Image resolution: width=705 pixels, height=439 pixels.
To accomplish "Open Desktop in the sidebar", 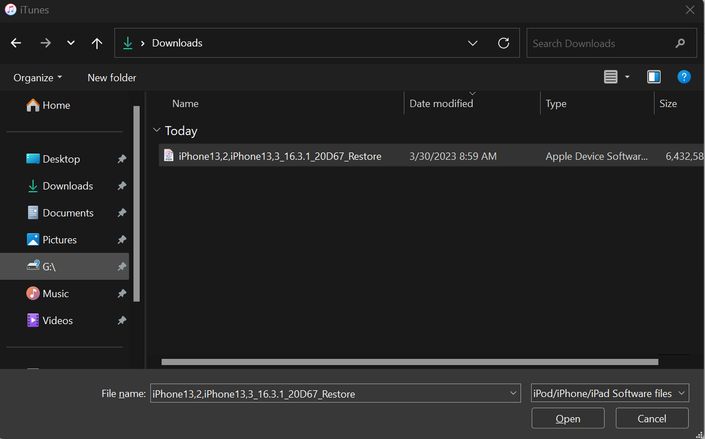I will tap(53, 159).
